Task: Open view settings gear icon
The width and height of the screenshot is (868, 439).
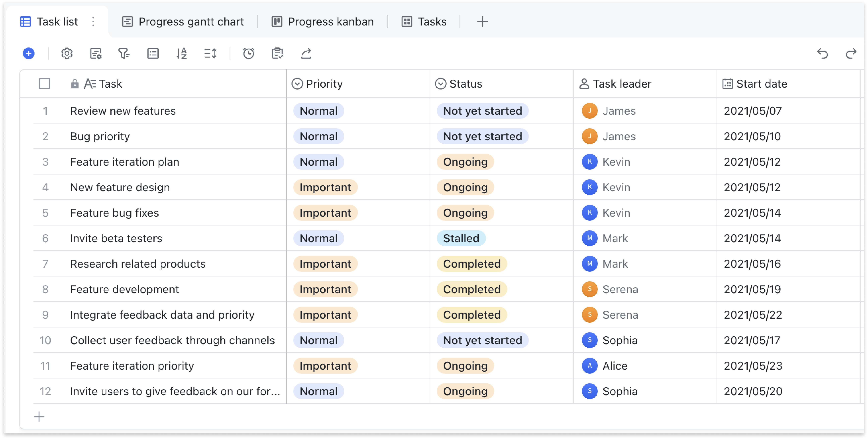Action: (x=67, y=53)
